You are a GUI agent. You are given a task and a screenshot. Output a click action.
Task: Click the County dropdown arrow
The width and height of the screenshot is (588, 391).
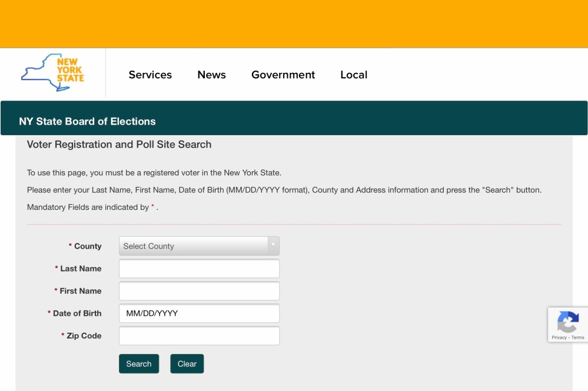273,245
